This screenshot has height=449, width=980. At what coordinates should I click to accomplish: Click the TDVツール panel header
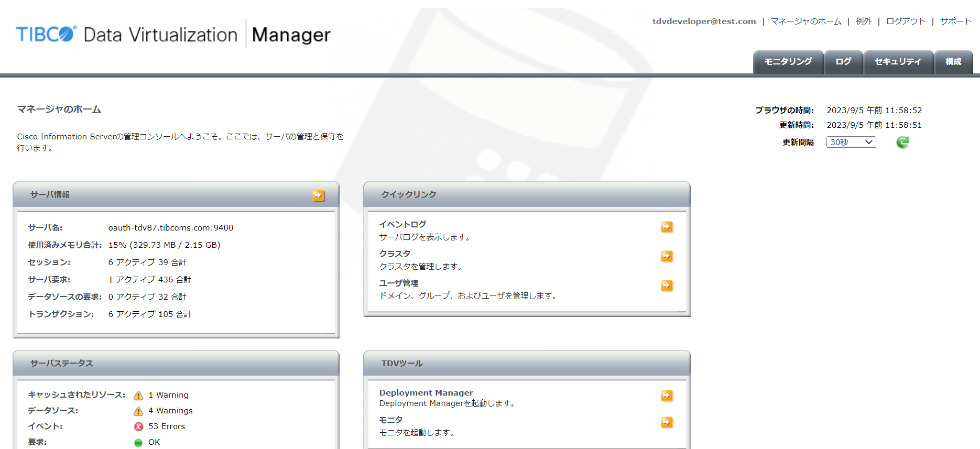[527, 363]
